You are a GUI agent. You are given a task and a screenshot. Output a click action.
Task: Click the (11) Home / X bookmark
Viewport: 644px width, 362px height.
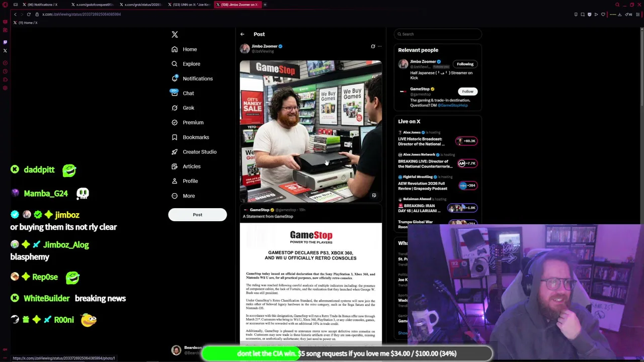point(26,23)
